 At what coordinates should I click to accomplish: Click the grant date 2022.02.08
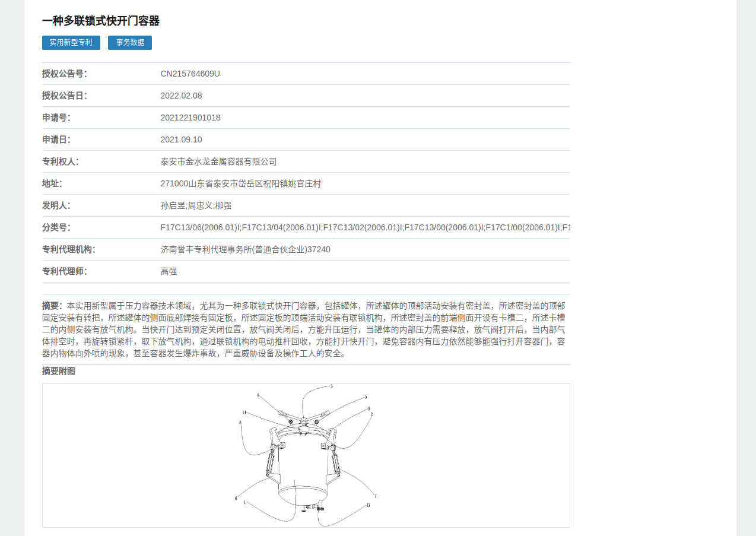pyautogui.click(x=181, y=96)
